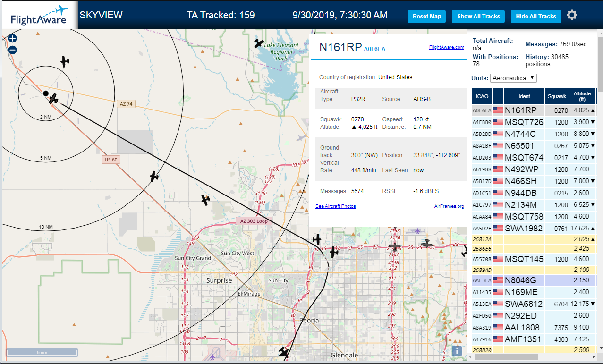Click Reset Map button
The width and height of the screenshot is (603, 364).
(427, 17)
